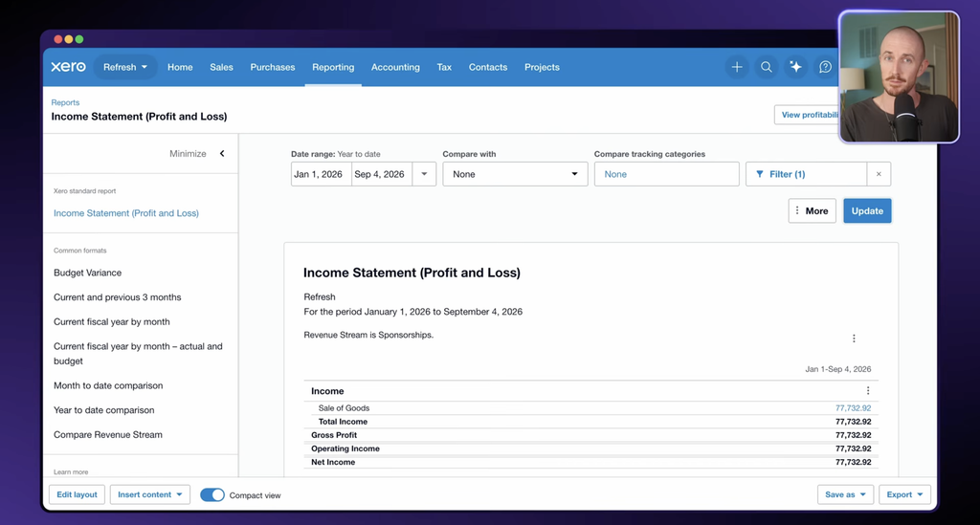Click the presenter webcam video thumbnail
This screenshot has height=525, width=980.
click(899, 77)
